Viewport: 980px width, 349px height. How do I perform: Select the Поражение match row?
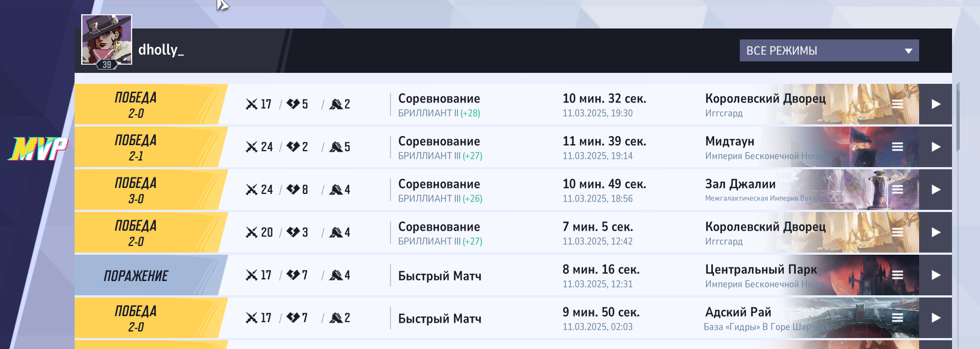(513, 275)
